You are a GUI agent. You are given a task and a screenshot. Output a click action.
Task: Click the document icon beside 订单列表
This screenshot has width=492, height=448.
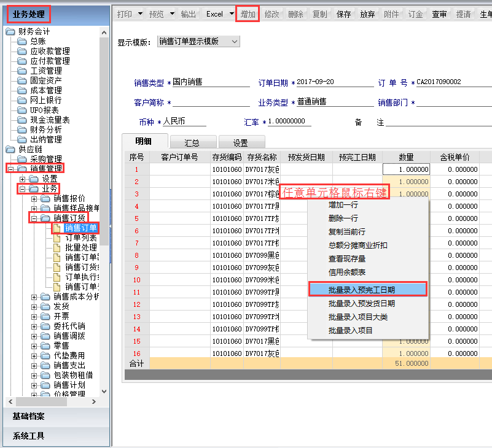point(58,238)
